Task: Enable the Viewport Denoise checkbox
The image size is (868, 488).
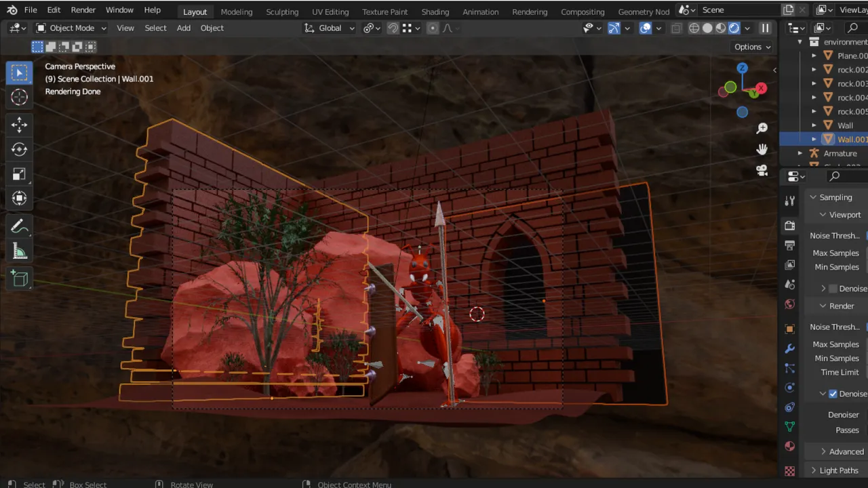Action: (x=833, y=289)
